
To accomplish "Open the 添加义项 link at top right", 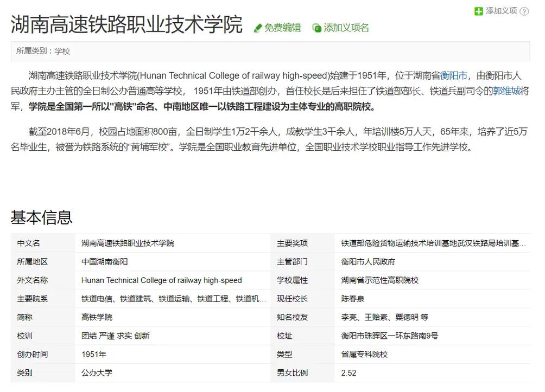I will coord(501,11).
